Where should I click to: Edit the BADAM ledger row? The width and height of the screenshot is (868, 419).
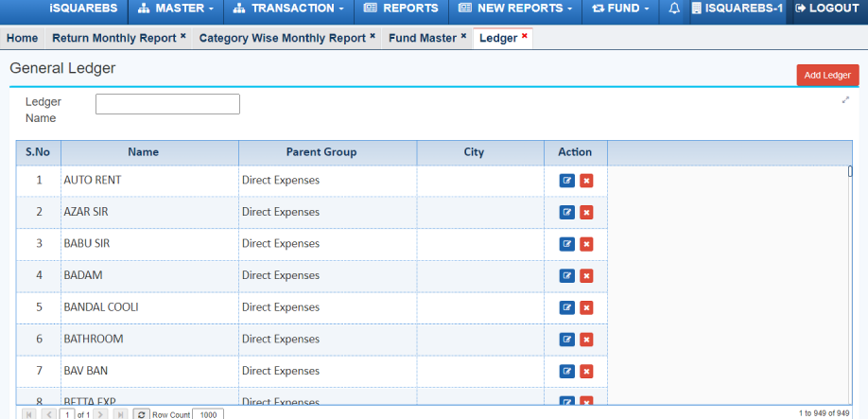point(566,275)
